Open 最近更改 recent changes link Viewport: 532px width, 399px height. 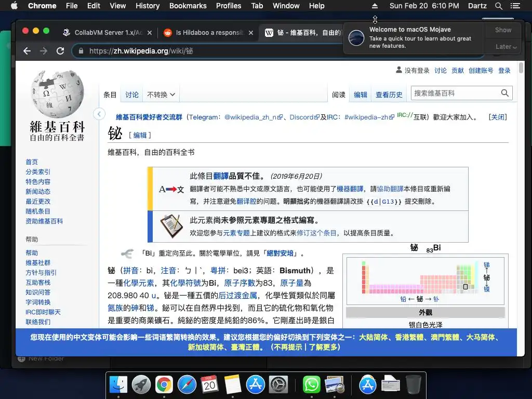38,201
